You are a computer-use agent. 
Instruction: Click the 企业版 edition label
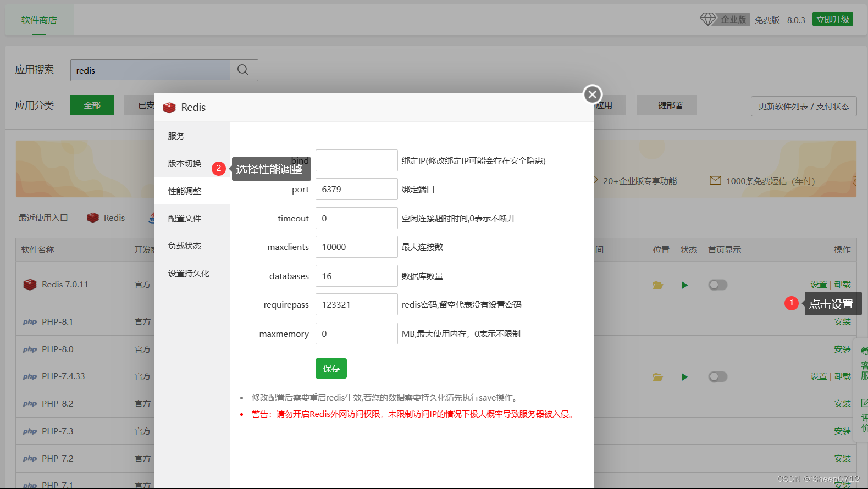733,20
